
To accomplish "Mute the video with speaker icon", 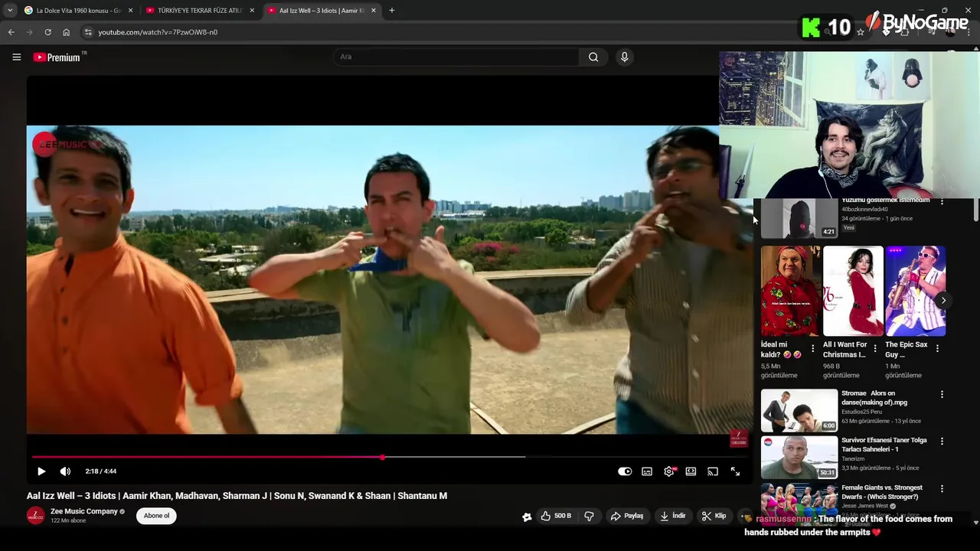I will [x=65, y=471].
